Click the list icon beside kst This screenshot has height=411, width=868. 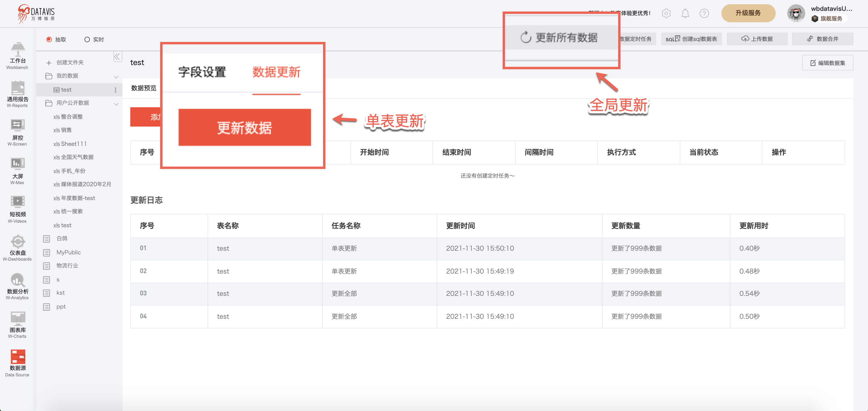[46, 293]
